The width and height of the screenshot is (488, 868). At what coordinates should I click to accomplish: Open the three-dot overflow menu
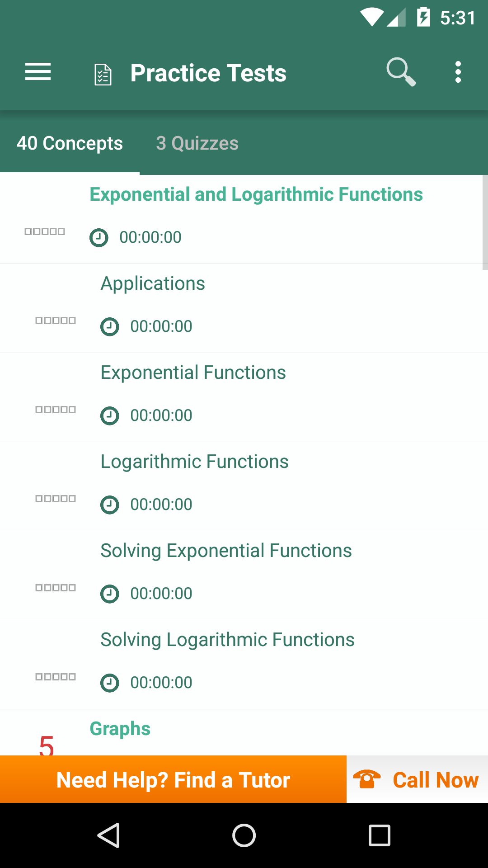pyautogui.click(x=458, y=72)
